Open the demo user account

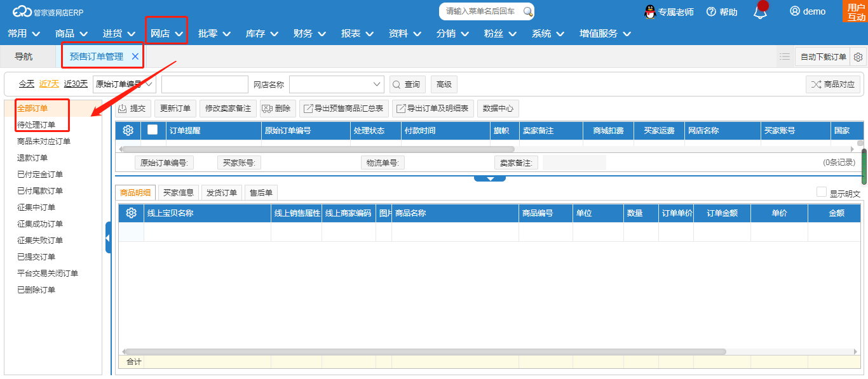click(808, 11)
